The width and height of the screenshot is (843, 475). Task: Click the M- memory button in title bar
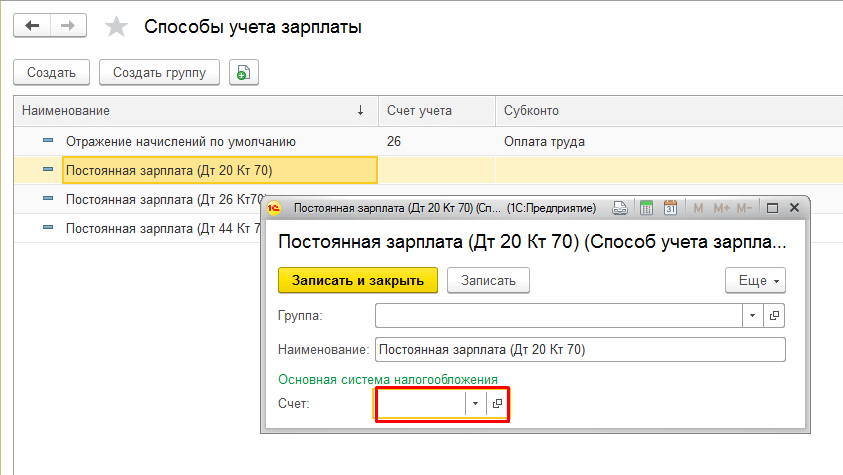coord(745,208)
